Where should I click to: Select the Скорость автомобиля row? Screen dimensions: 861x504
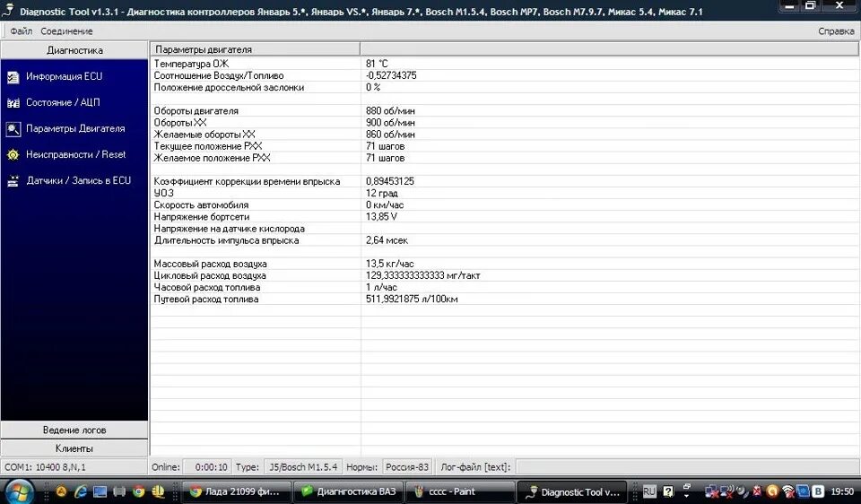coord(504,204)
